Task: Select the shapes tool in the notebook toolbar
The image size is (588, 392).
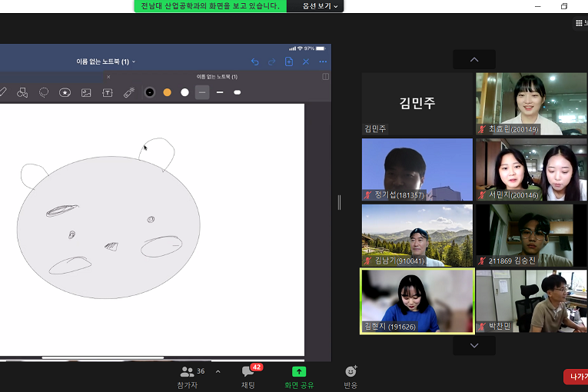Action: [x=22, y=92]
